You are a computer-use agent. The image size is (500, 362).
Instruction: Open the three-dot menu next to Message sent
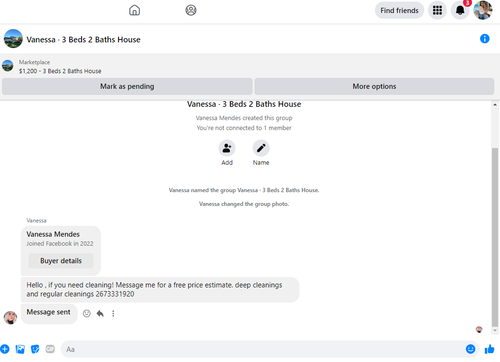[113, 313]
